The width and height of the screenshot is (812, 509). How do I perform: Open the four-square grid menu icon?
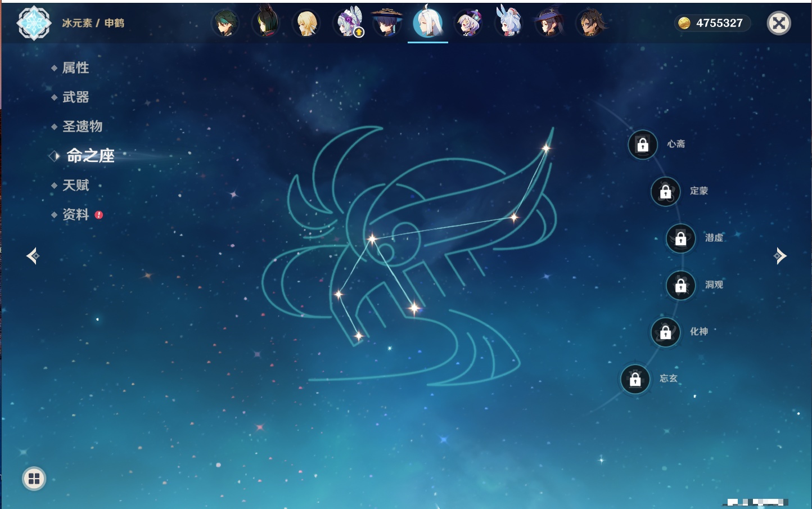(34, 479)
